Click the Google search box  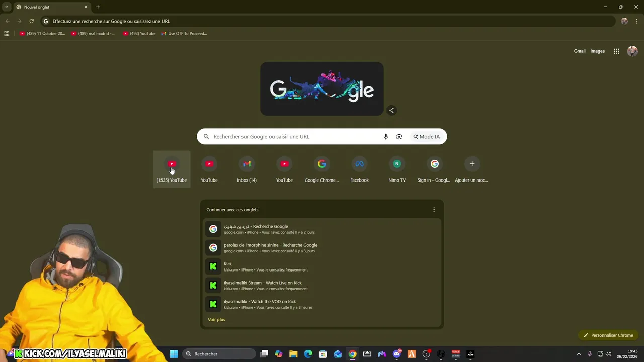tap(321, 137)
